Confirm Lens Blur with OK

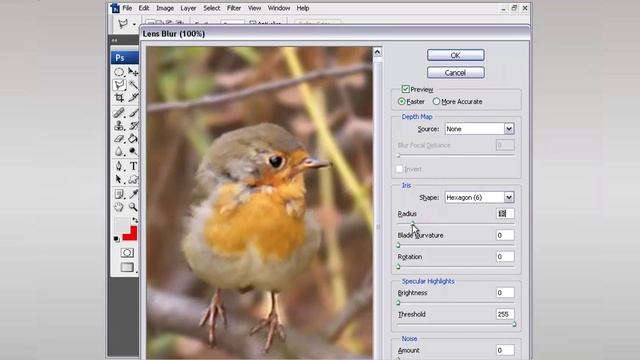[x=456, y=55]
